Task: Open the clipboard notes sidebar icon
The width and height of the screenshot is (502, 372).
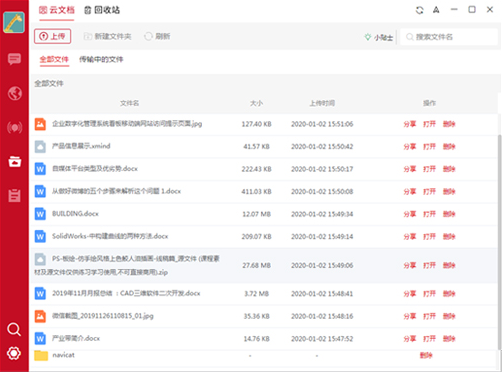Action: (14, 195)
